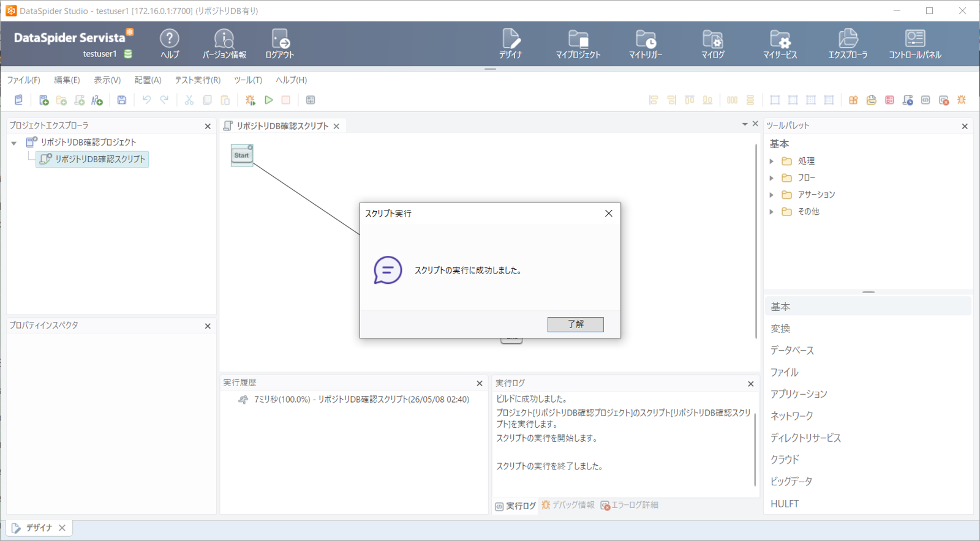Switch to the 実行ログ bottom tab

[515, 506]
